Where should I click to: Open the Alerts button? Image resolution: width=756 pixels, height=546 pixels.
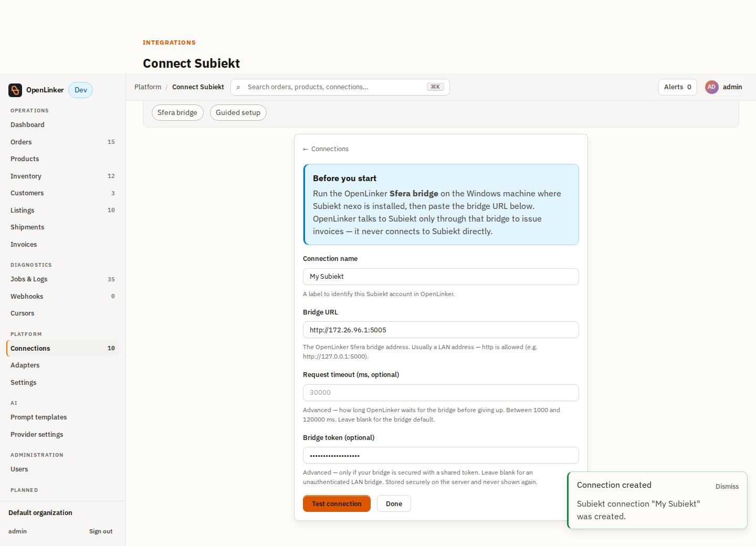click(678, 87)
